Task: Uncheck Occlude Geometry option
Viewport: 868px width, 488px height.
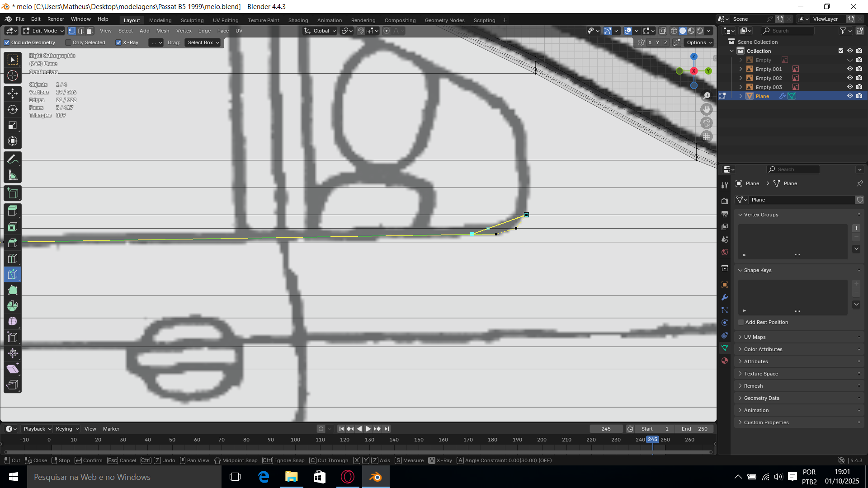Action: click(x=7, y=42)
